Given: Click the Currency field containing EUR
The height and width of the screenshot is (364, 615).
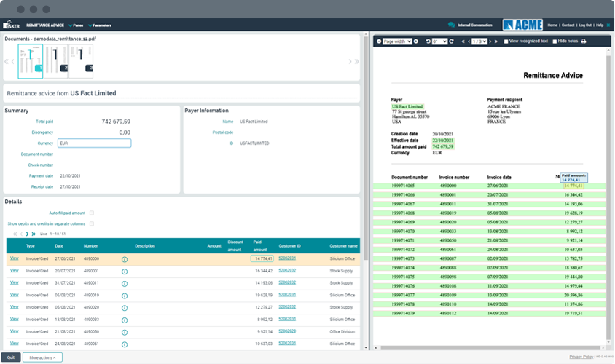Looking at the screenshot, I should pos(94,143).
